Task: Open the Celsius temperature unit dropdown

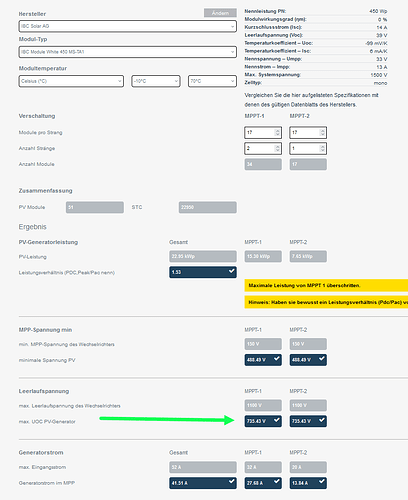Action: click(71, 81)
